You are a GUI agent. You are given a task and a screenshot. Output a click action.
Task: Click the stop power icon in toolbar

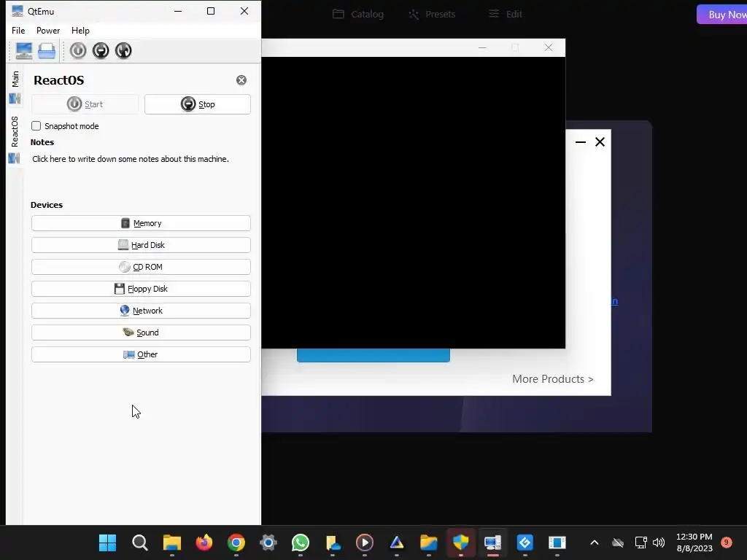101,50
